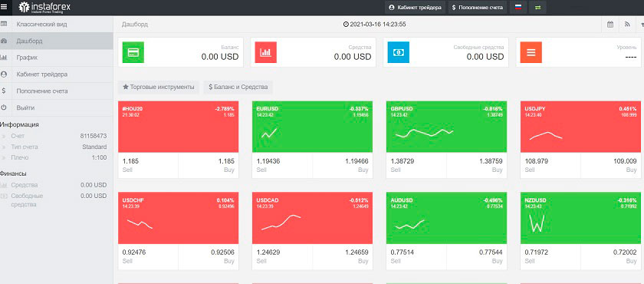644x284 pixels.
Task: Open the USDJPY red tile
Action: click(581, 127)
